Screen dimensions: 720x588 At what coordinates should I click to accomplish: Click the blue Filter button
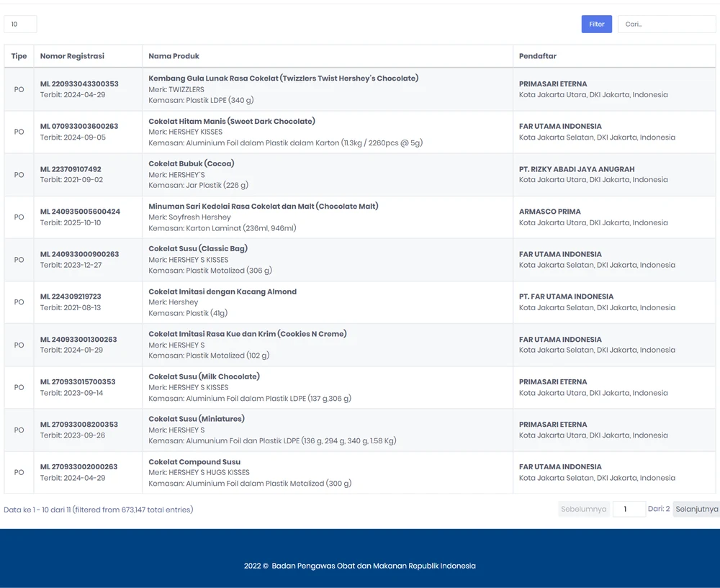(x=596, y=24)
